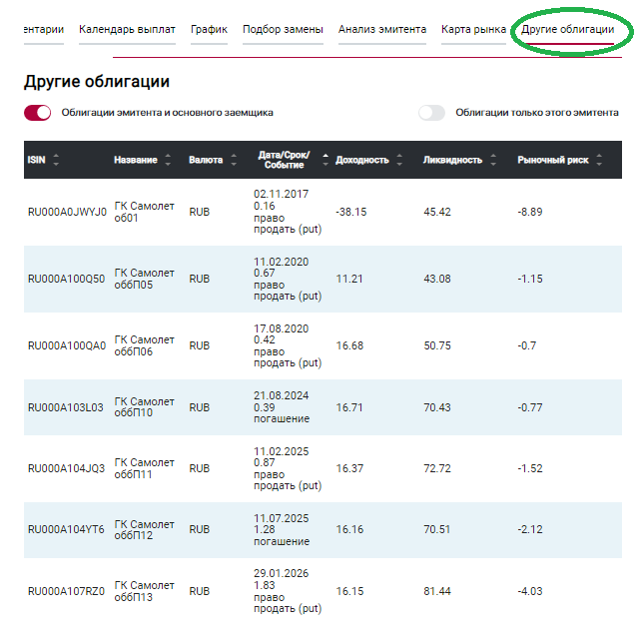
Task: Disable 'Облигации эмитента и основного заемщика' toggle
Action: pyautogui.click(x=38, y=113)
